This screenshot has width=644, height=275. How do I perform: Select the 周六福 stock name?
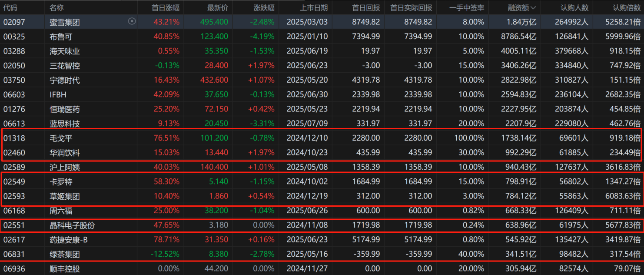click(x=60, y=211)
